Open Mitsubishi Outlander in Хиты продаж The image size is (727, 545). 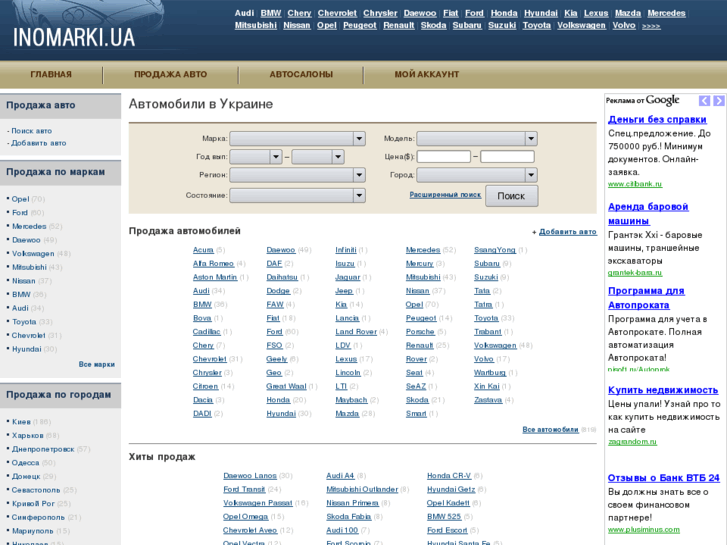point(362,489)
